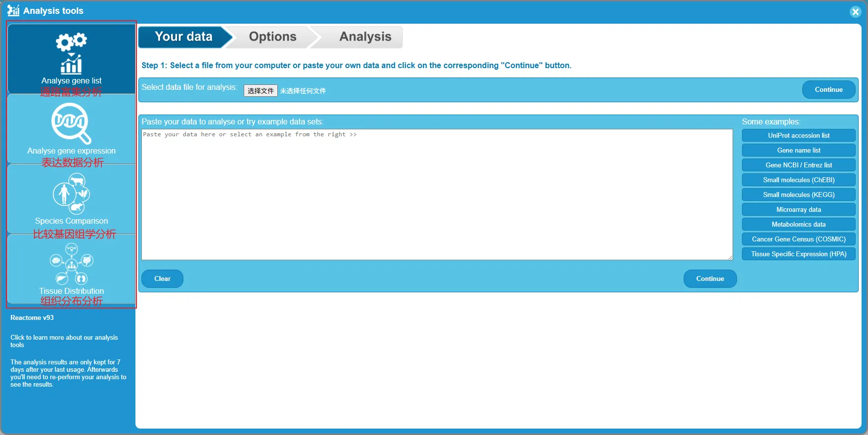Load the Gene name list example

pyautogui.click(x=798, y=150)
